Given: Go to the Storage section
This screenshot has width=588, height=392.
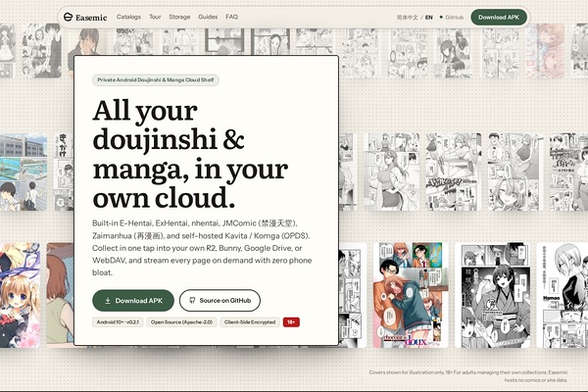Looking at the screenshot, I should tap(179, 17).
